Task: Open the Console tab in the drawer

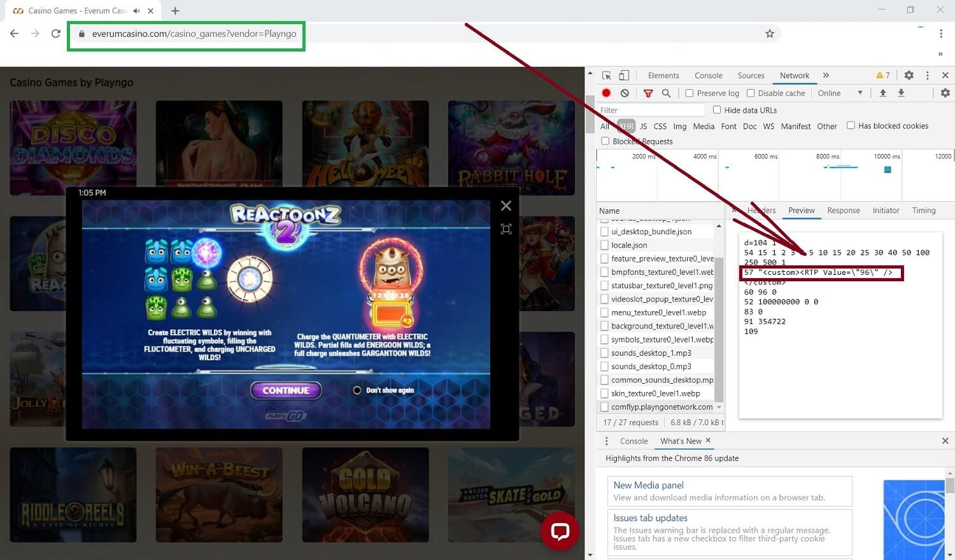Action: click(x=634, y=441)
